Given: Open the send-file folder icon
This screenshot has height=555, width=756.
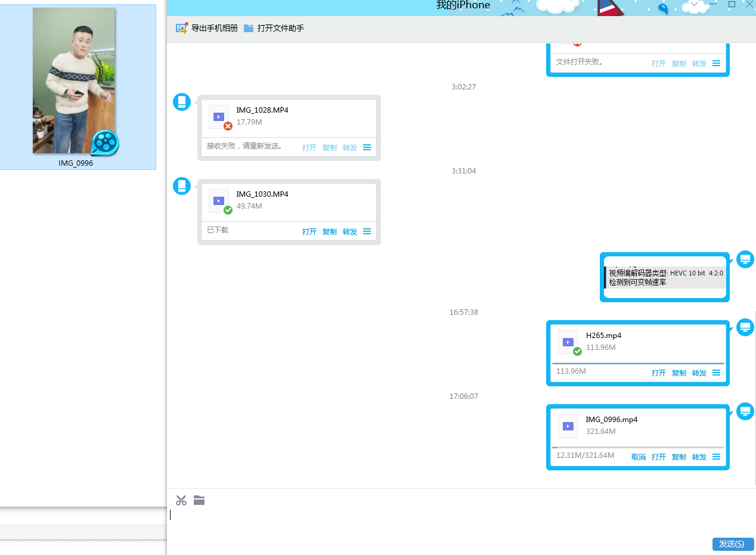Looking at the screenshot, I should 199,500.
